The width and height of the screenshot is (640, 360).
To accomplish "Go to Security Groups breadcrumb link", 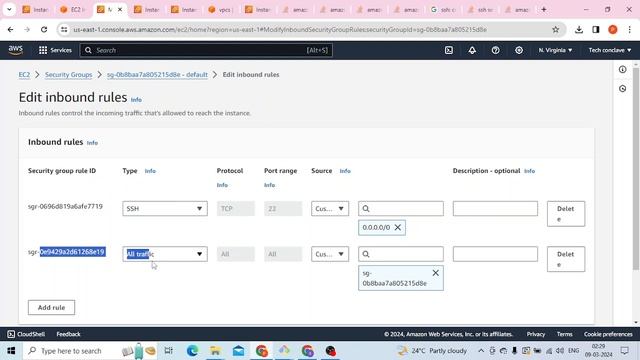I will click(x=69, y=75).
